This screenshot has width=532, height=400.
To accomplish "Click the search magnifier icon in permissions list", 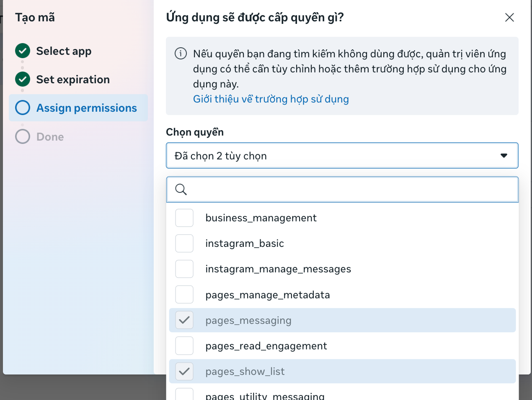I will 181,189.
